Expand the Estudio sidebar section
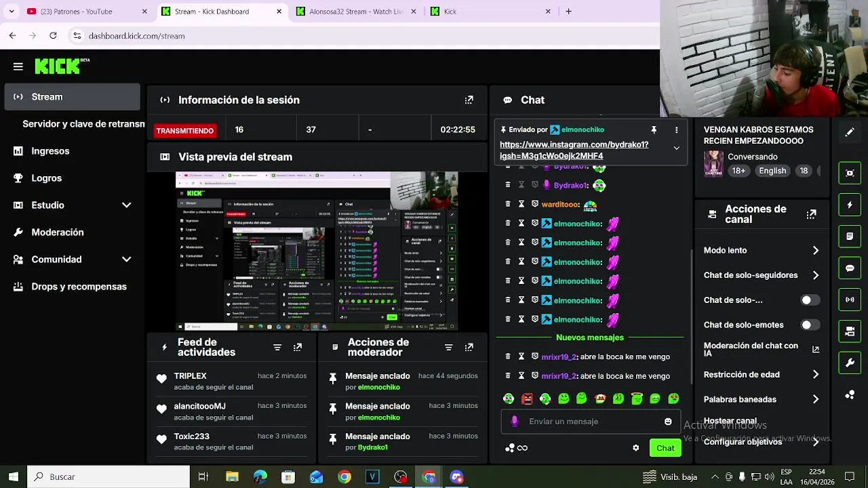The height and width of the screenshot is (488, 868). 126,205
